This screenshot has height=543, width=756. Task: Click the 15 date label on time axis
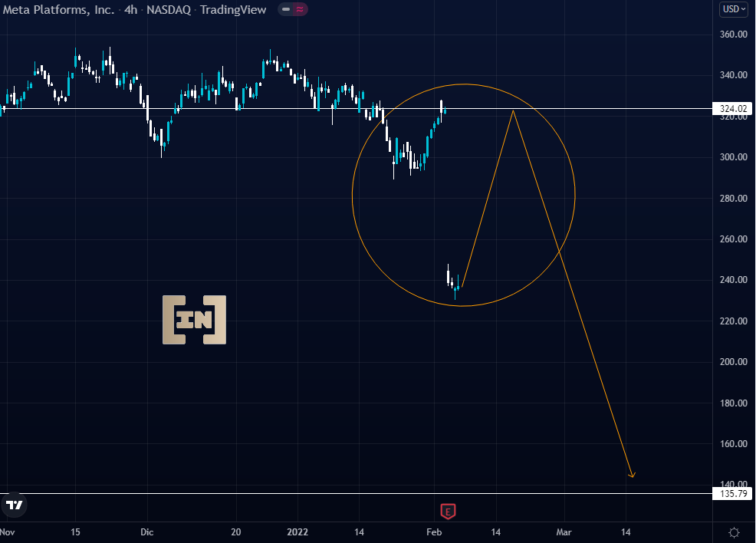[x=75, y=532]
